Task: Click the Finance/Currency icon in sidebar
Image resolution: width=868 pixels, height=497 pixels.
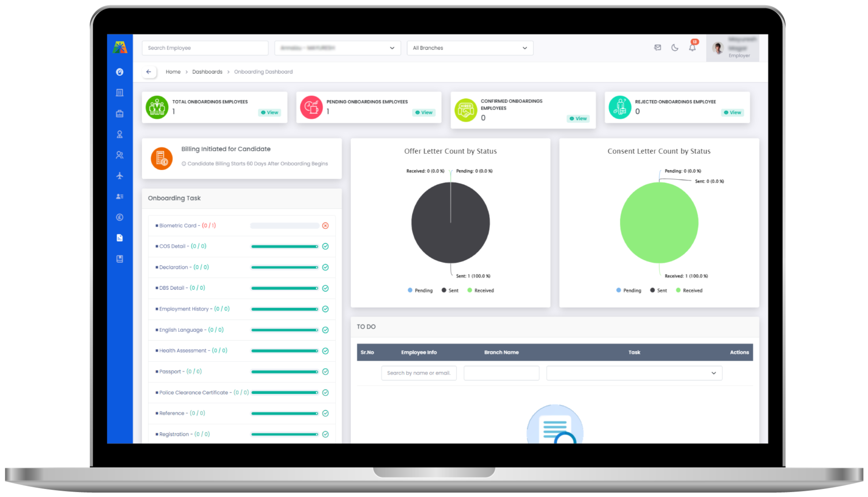Action: pyautogui.click(x=120, y=216)
